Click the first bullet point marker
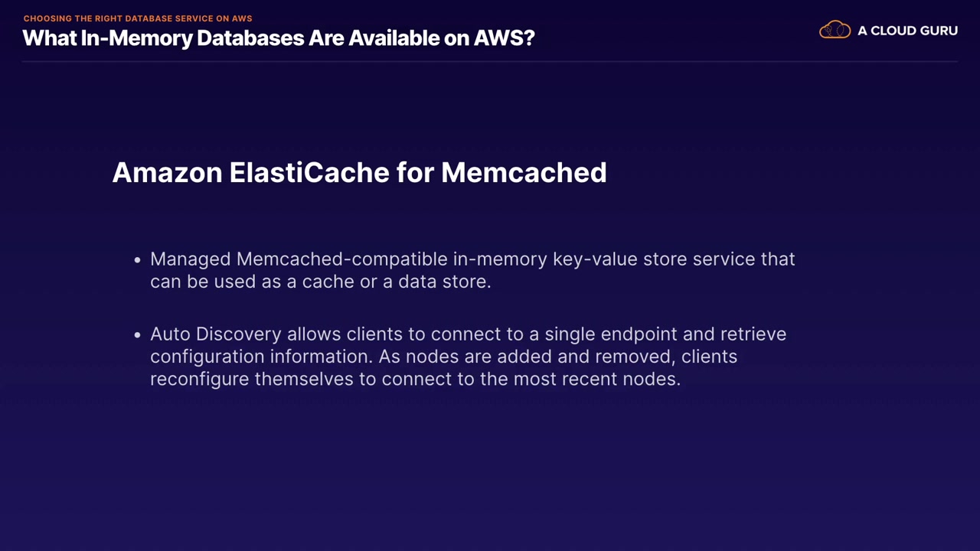 point(138,260)
